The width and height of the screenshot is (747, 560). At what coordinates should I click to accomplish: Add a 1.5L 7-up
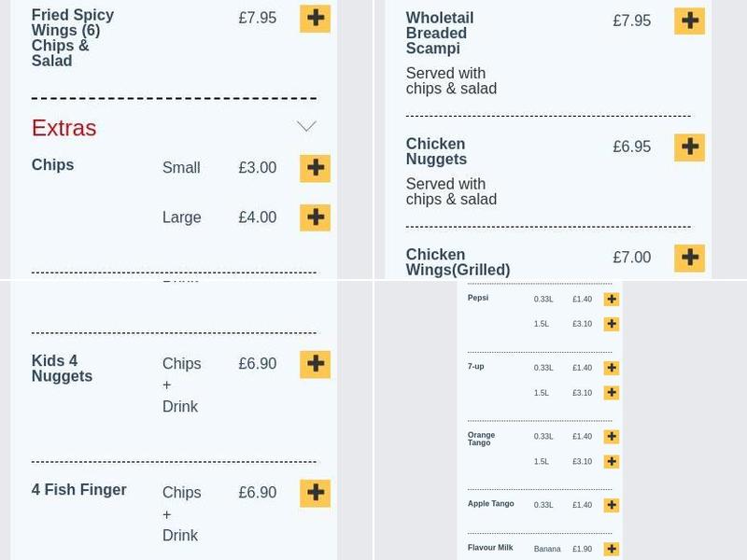(x=612, y=393)
